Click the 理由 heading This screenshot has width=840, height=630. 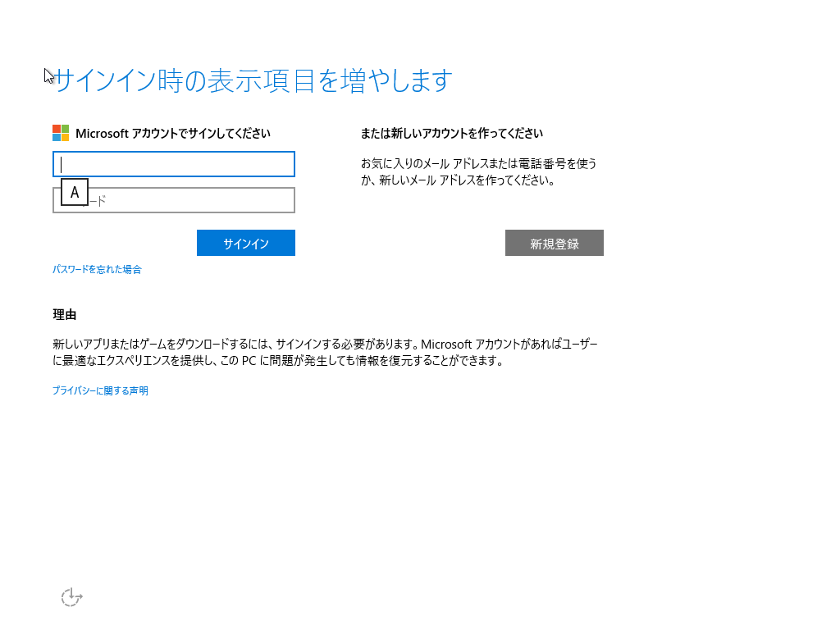65,314
